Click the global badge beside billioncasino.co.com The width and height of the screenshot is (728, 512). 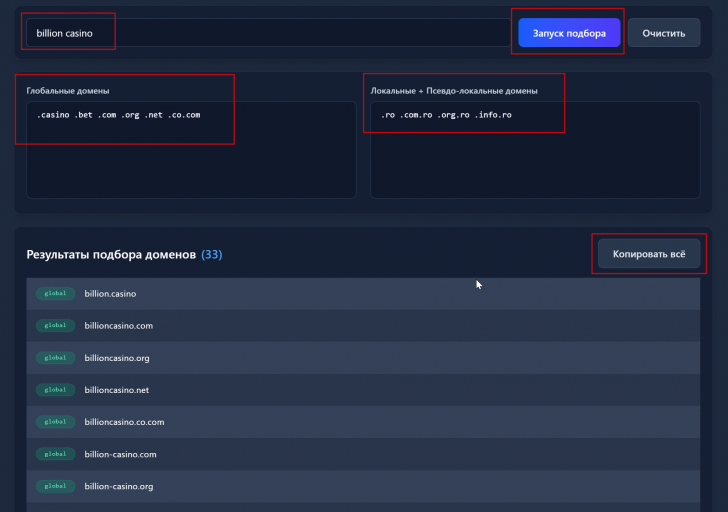click(x=55, y=422)
